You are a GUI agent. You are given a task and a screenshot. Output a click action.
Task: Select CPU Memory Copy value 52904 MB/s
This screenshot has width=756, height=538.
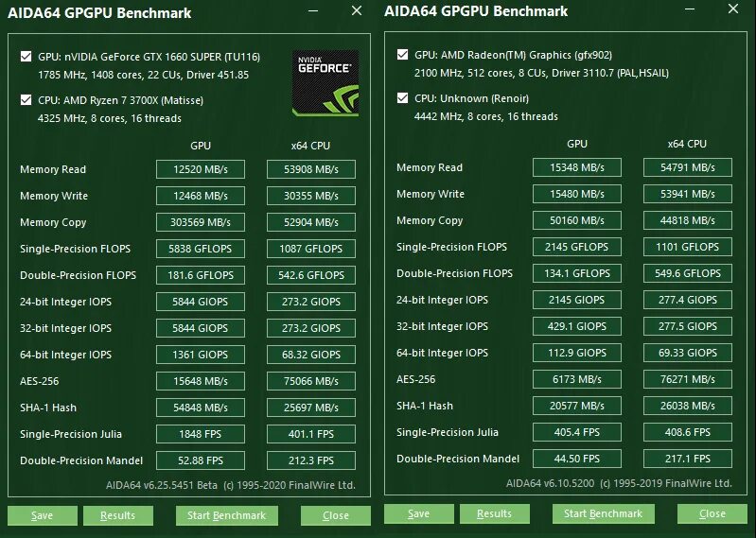point(311,222)
